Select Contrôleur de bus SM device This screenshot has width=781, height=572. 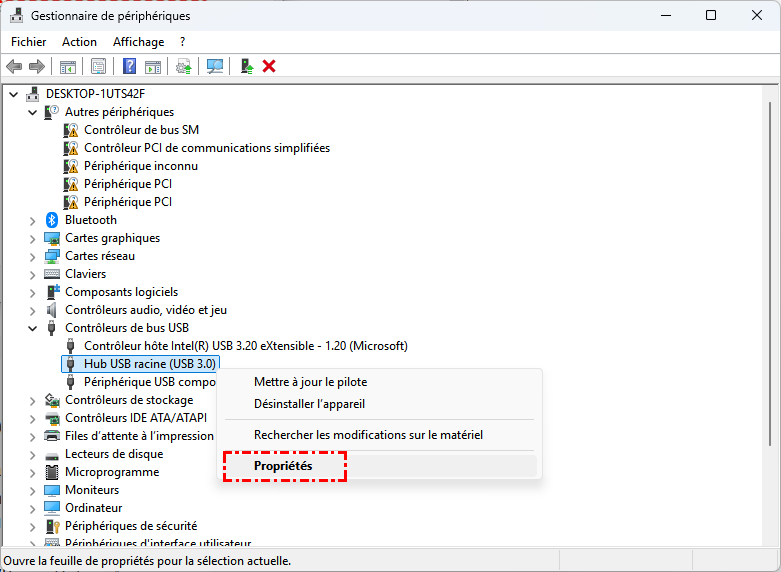pos(141,130)
